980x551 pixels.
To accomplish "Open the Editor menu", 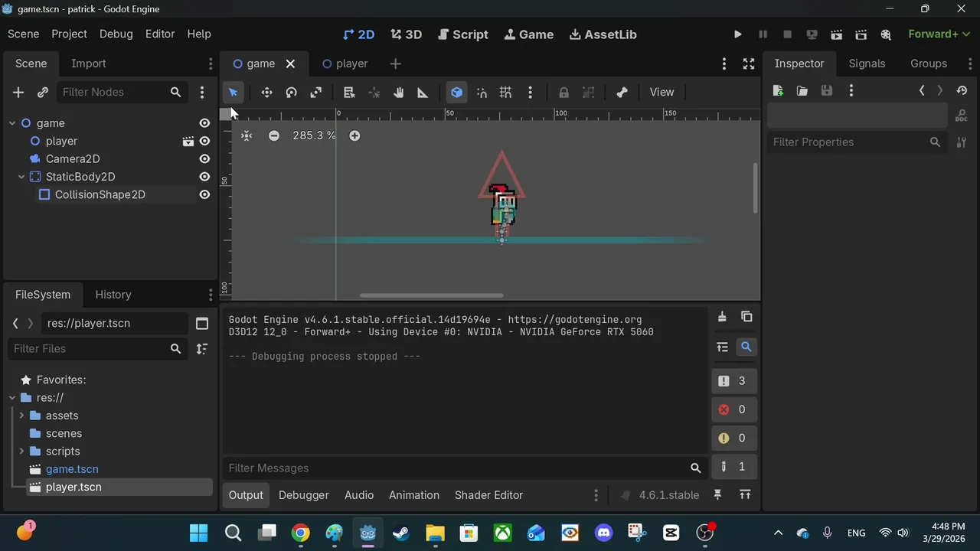I will point(160,34).
